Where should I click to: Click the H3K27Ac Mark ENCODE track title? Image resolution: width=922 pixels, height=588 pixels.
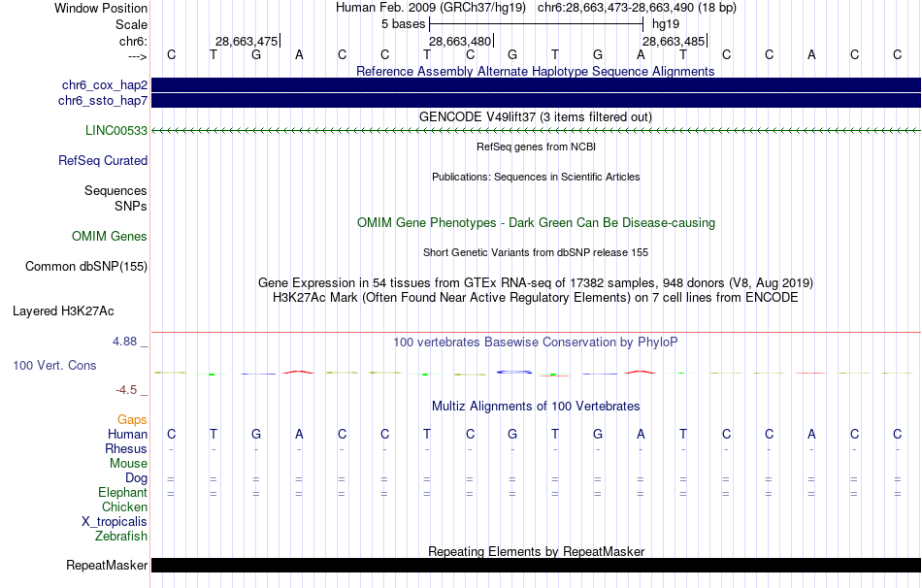tap(536, 298)
